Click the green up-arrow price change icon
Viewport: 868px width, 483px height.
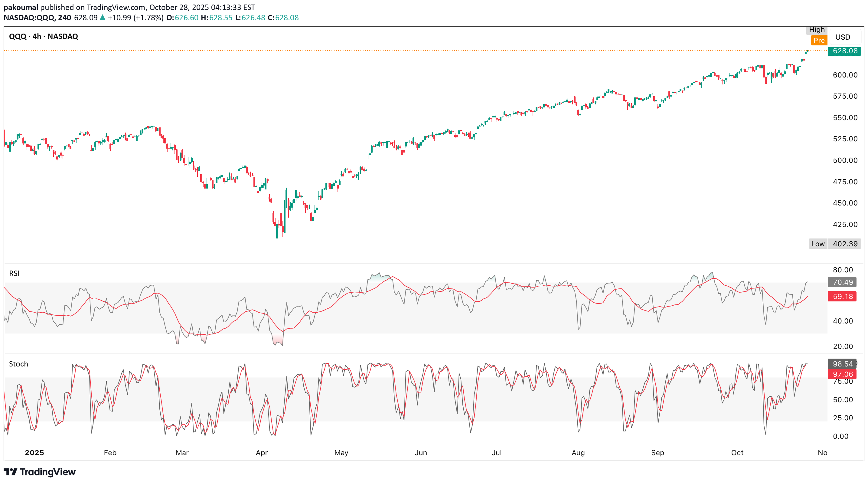(x=103, y=18)
